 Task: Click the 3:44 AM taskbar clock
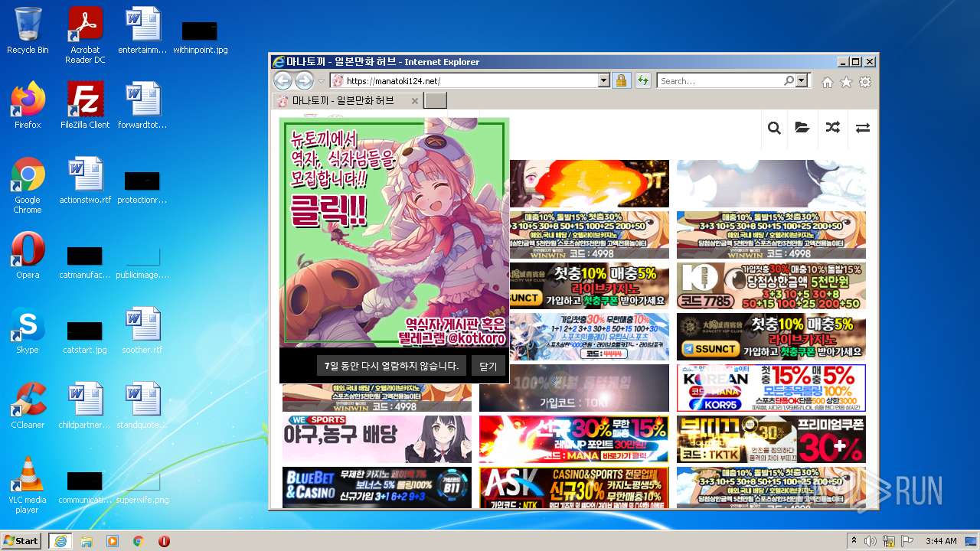941,541
